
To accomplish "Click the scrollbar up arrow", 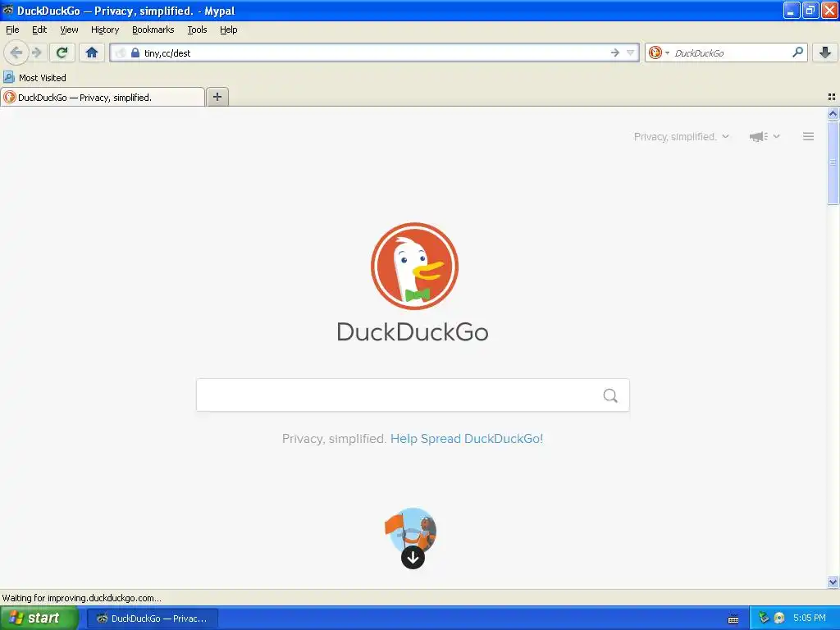I will pos(833,113).
